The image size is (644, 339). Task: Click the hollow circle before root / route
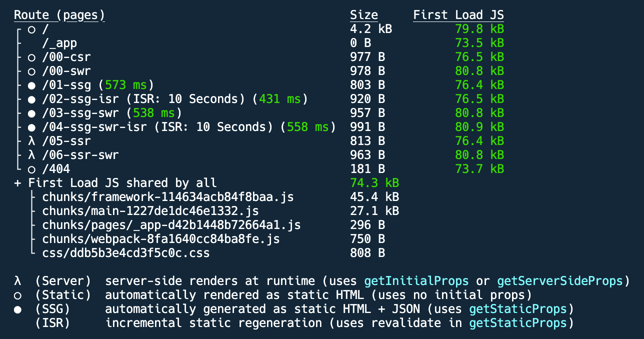click(x=31, y=29)
